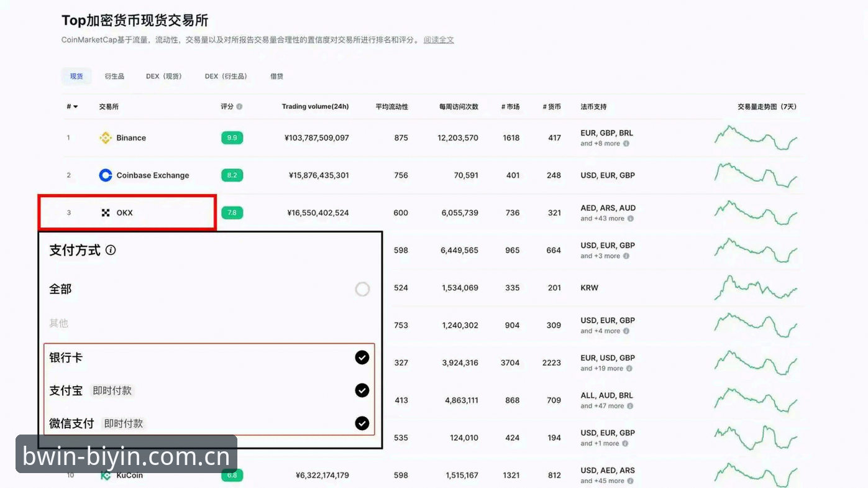The height and width of the screenshot is (488, 868).
Task: Sort by 交易所 column header
Action: [109, 107]
